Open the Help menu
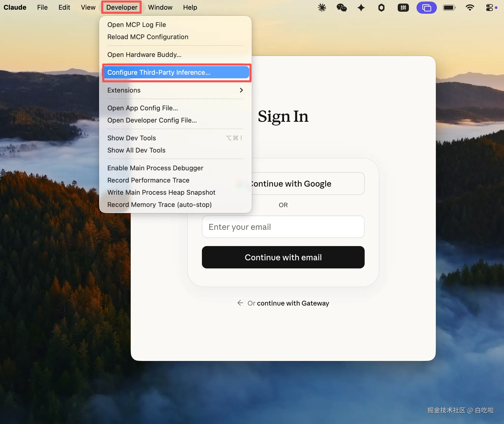The image size is (504, 424). [x=190, y=7]
